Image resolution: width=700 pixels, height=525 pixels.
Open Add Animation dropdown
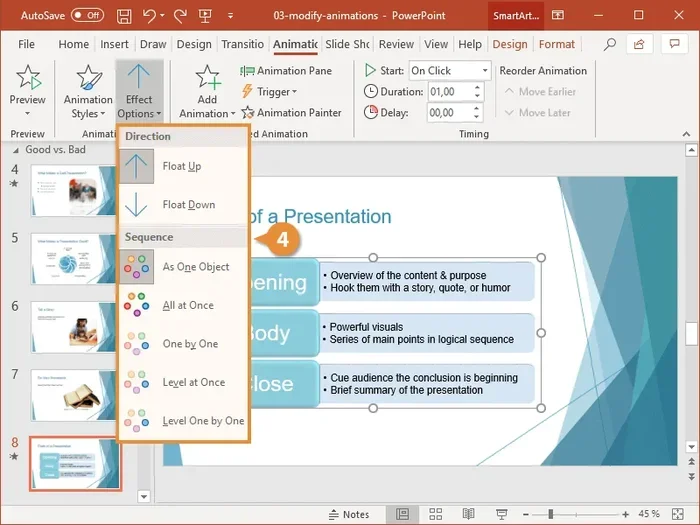(207, 92)
